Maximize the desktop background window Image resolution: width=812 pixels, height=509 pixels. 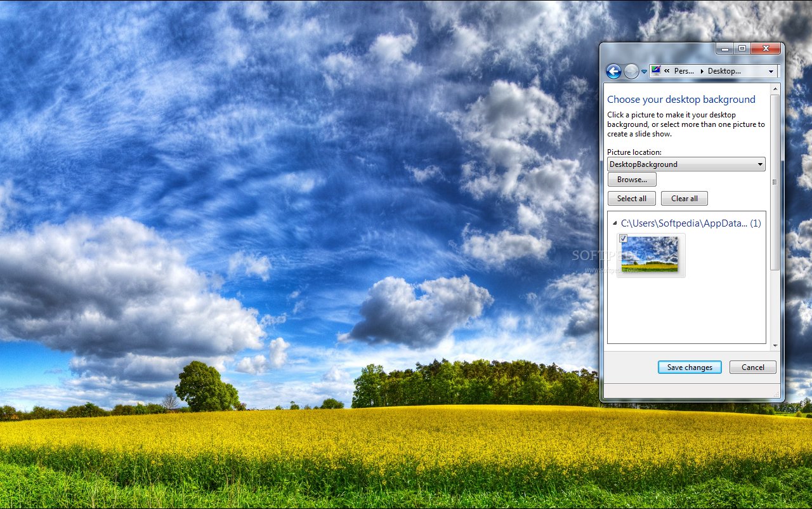(x=742, y=48)
